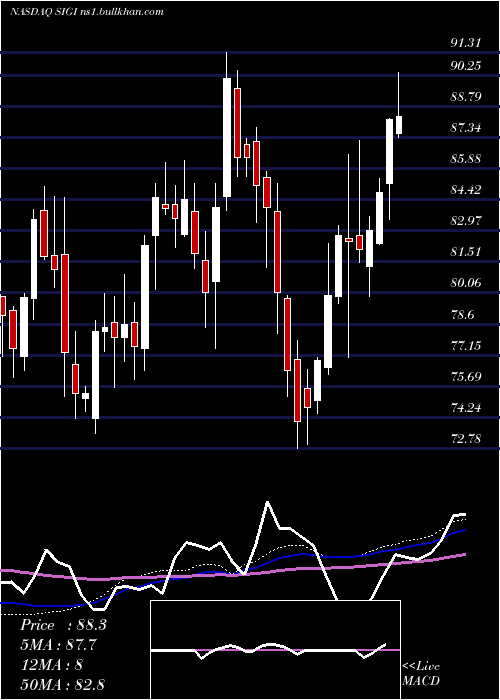
Task: Click the 82.97 price axis label
Action: pyautogui.click(x=466, y=221)
